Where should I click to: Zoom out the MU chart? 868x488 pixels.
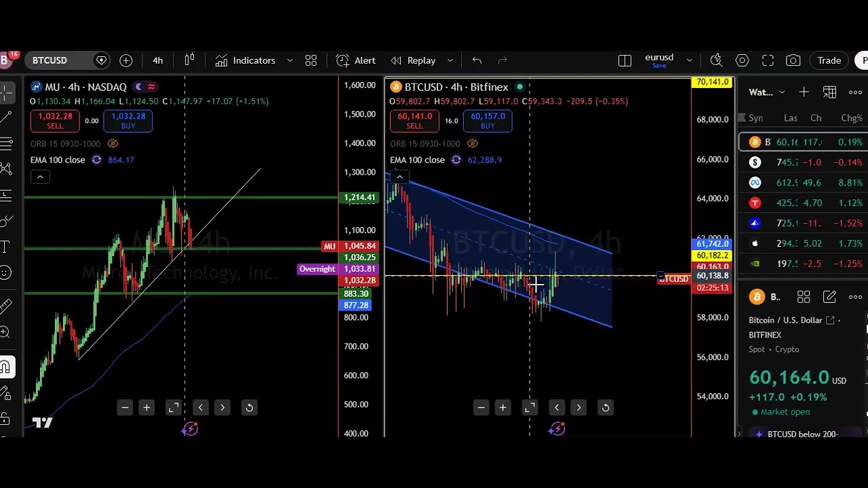(125, 407)
